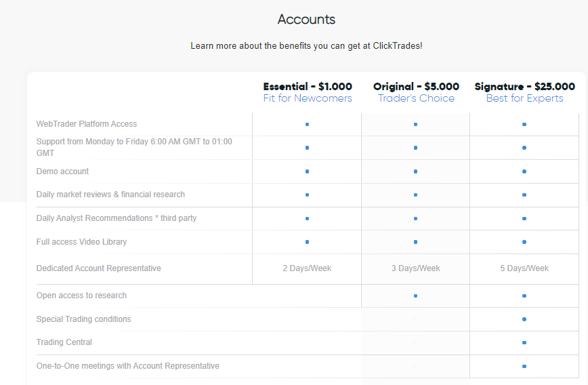Screen dimensions: 588x385
Task: Select the Dedicated Account Representative row label
Action: click(99, 268)
